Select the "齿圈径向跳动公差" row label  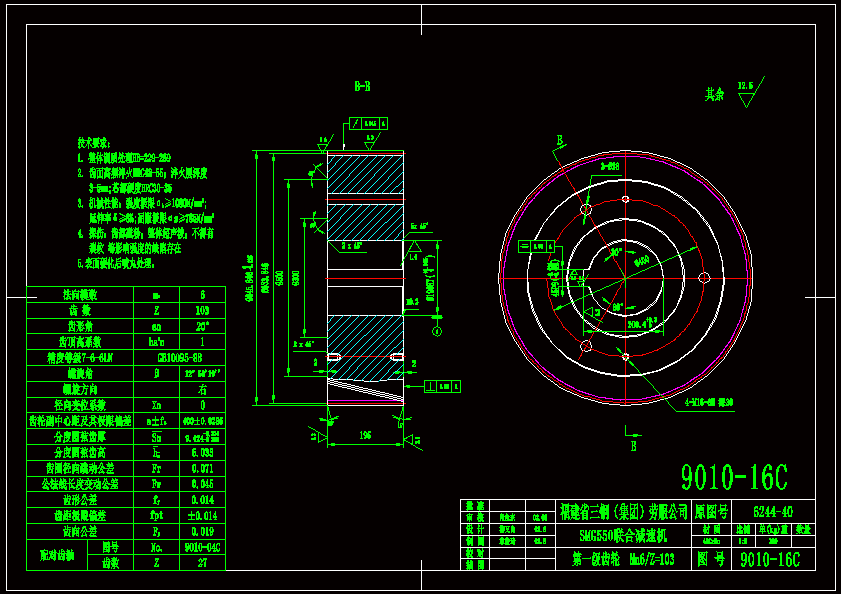point(80,468)
